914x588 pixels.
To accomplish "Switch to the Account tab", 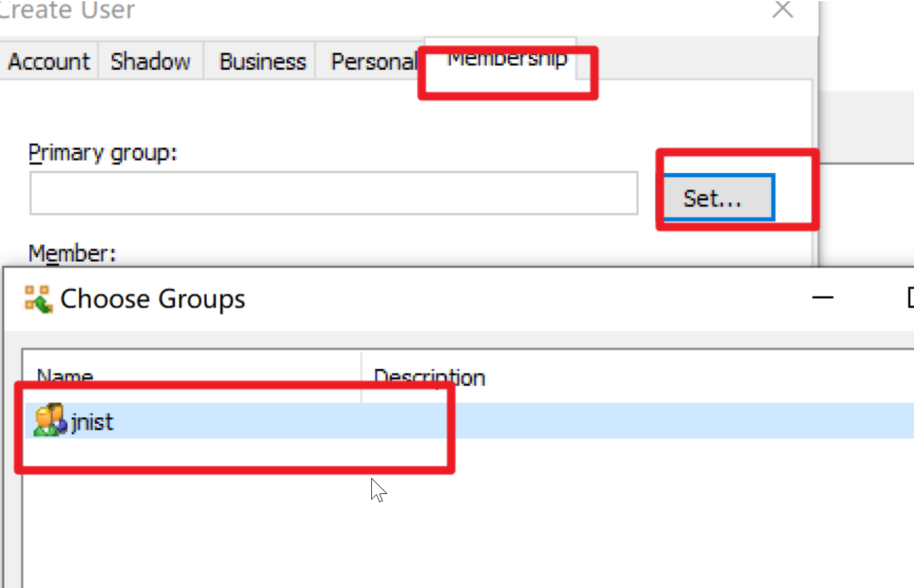I will (49, 61).
